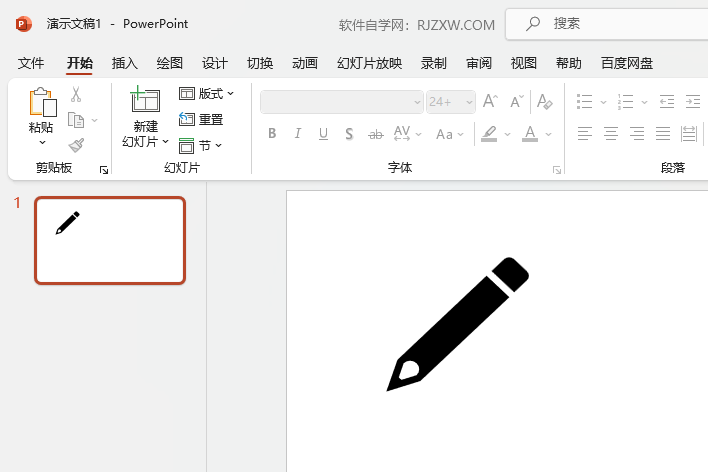Center the text
This screenshot has height=472, width=708.
(x=611, y=134)
